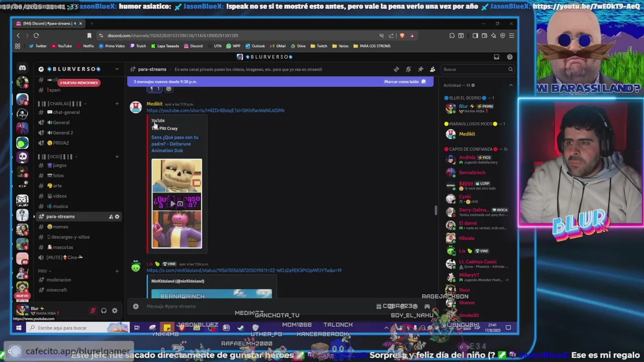Open Brave Leo AI sparkle icon
This screenshot has width=644, height=362.
pos(494,35)
